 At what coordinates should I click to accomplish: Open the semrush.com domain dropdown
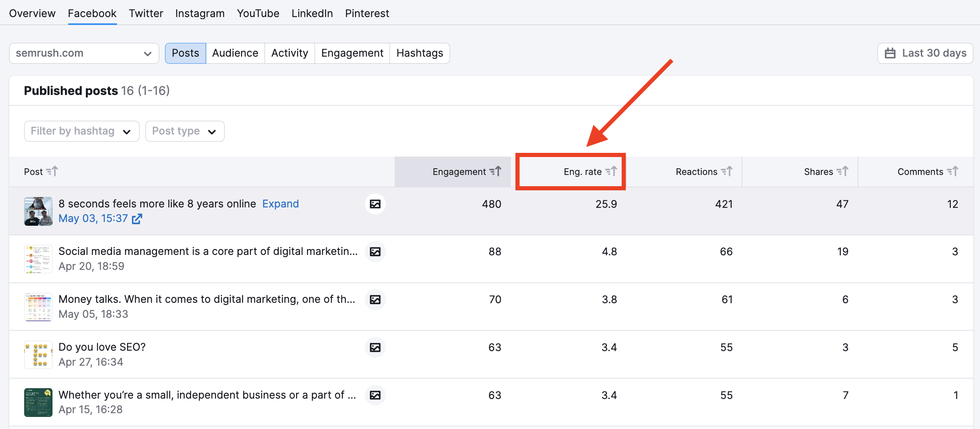(84, 53)
